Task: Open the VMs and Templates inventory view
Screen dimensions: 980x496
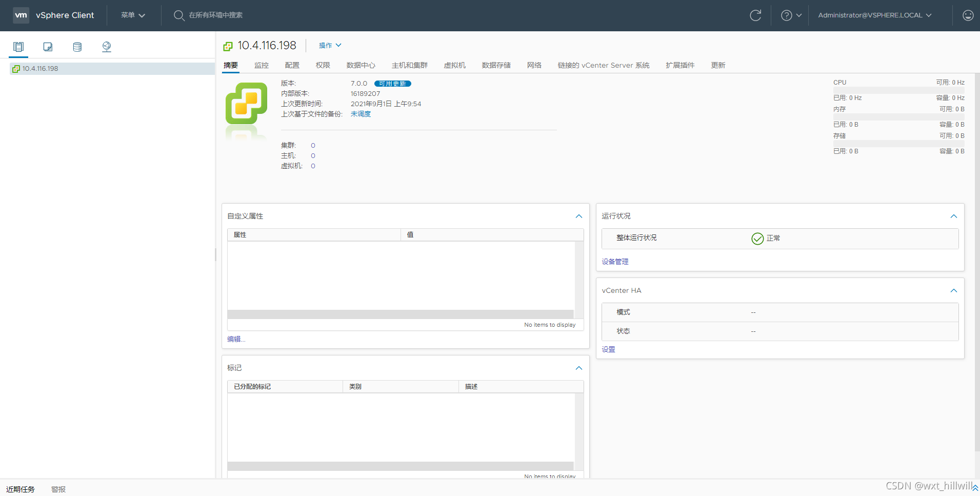Action: point(48,47)
